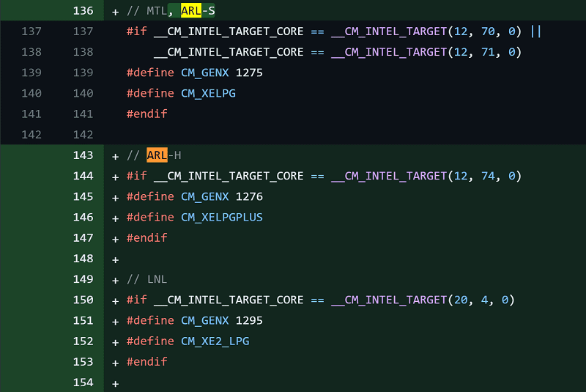This screenshot has height=392, width=586.
Task: Click the CM_XE2_LPG macro name
Action: pos(215,341)
